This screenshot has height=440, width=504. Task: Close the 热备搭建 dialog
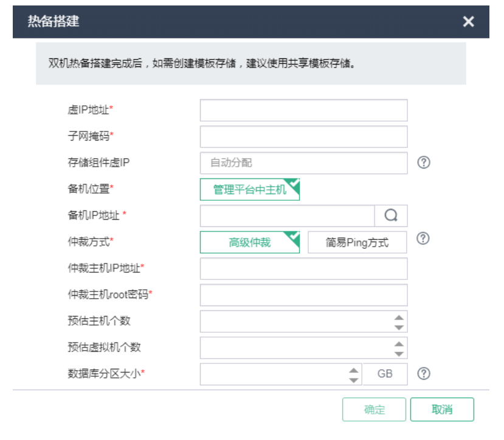(468, 21)
